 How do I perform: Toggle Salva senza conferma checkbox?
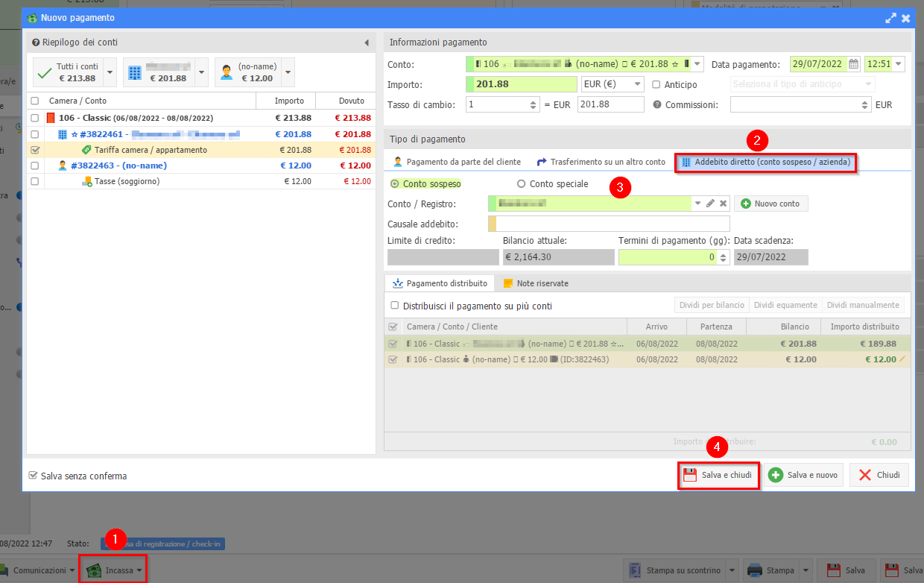33,476
